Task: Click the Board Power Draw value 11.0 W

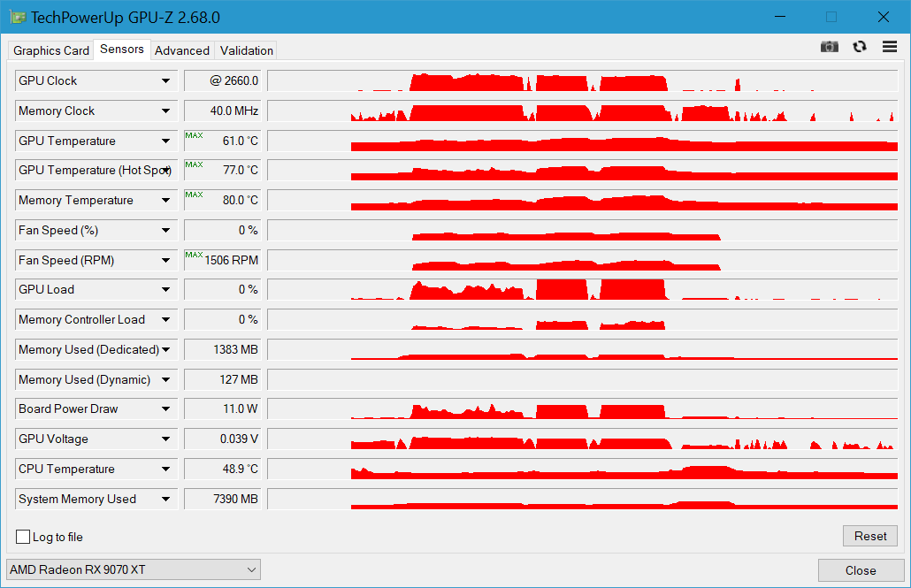Action: tap(223, 409)
